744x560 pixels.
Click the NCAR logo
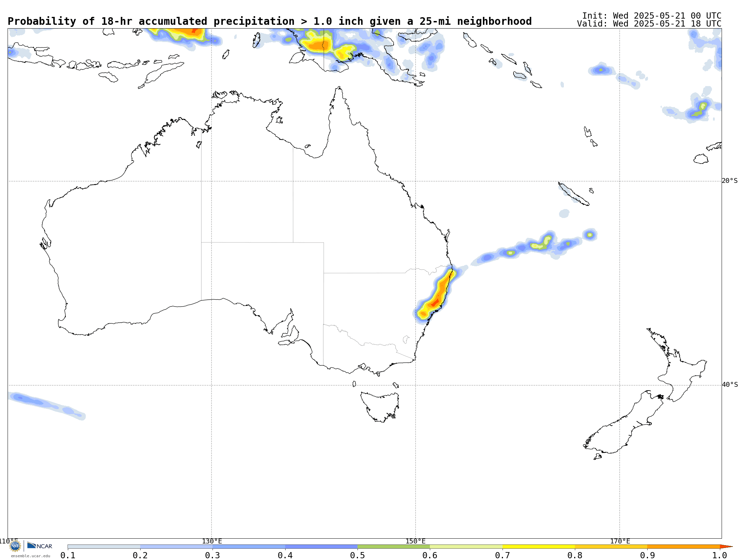[40, 546]
